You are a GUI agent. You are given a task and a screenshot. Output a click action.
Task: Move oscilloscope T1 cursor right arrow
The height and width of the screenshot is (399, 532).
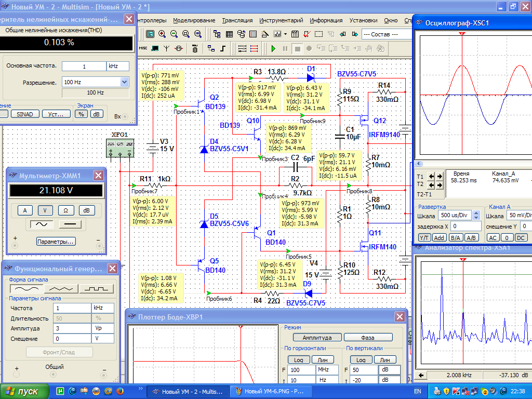coord(440,177)
